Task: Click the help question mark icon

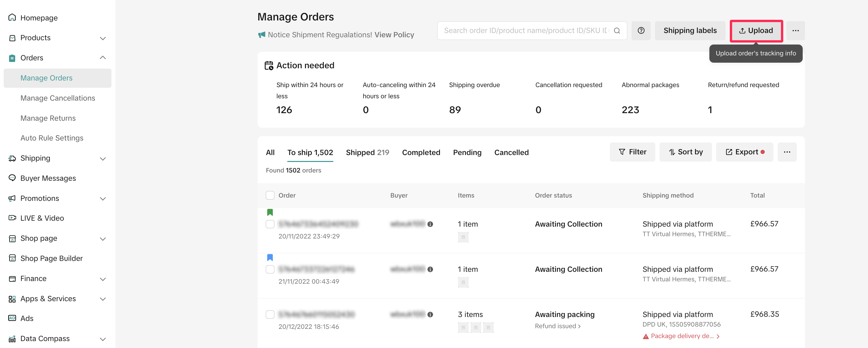Action: tap(640, 31)
